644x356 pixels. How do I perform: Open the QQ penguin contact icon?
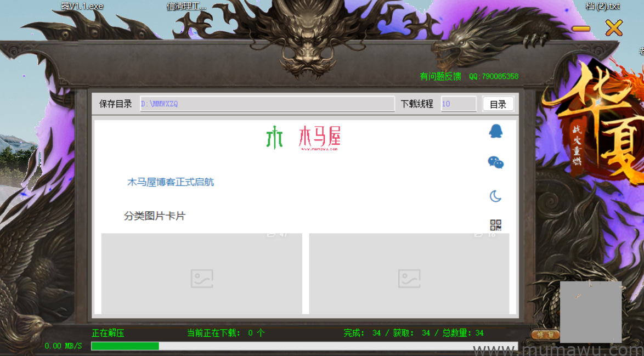[495, 131]
